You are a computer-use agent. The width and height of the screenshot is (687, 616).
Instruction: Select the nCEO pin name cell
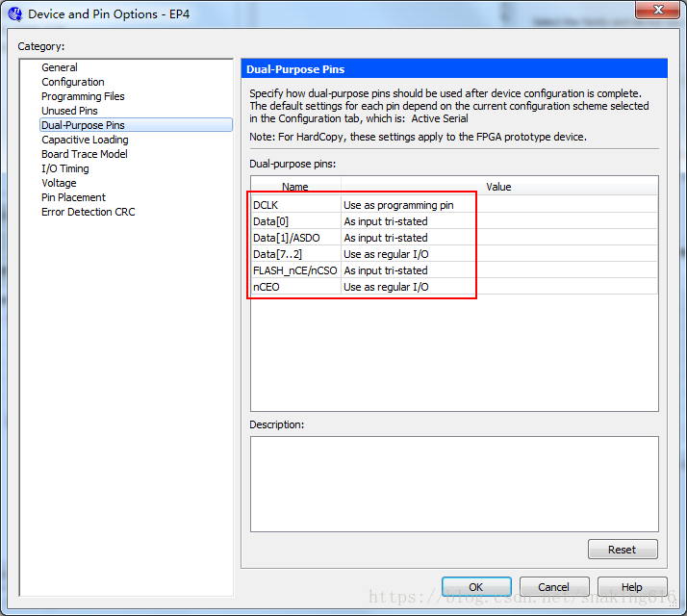[295, 286]
